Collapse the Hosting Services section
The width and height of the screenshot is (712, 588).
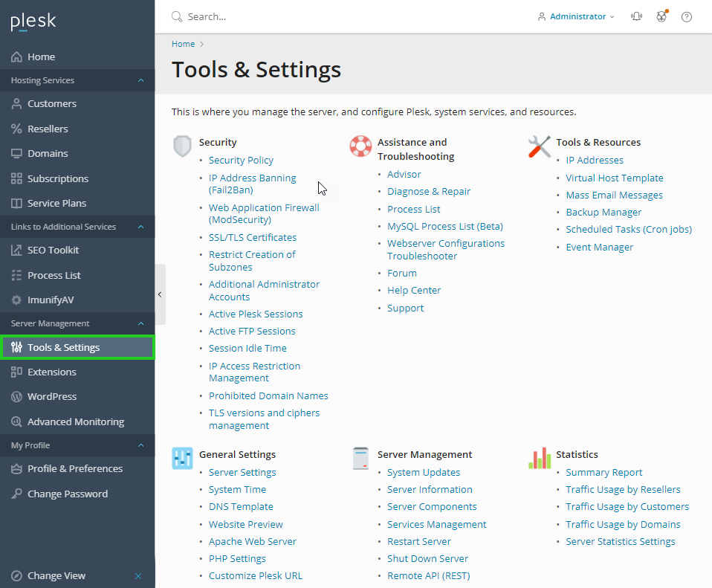pos(141,80)
